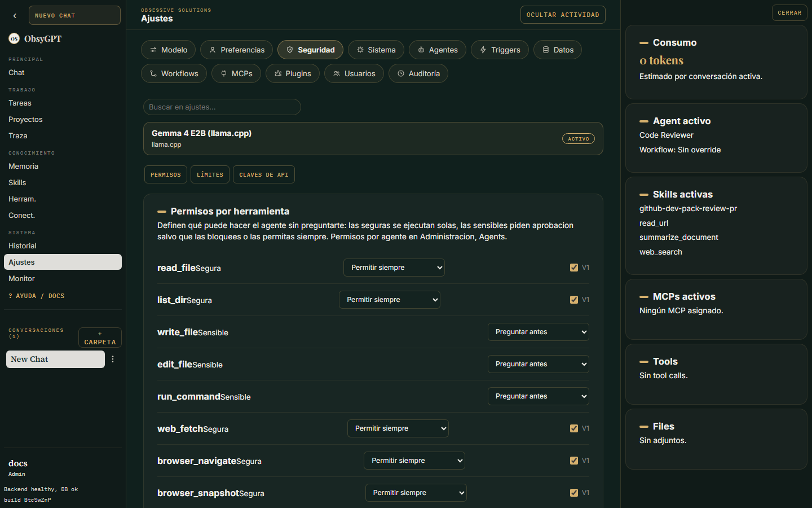Click the robot icon on the Agentes tab
The height and width of the screenshot is (508, 812).
point(421,50)
